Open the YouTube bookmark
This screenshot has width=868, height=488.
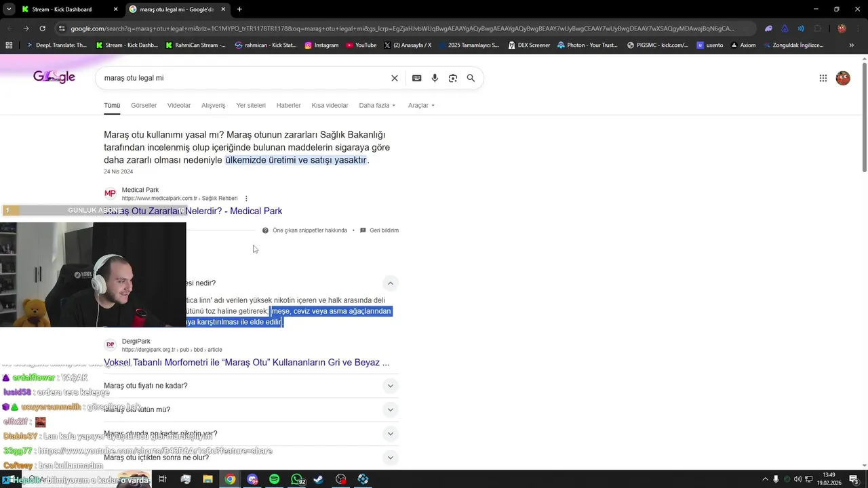tap(361, 45)
